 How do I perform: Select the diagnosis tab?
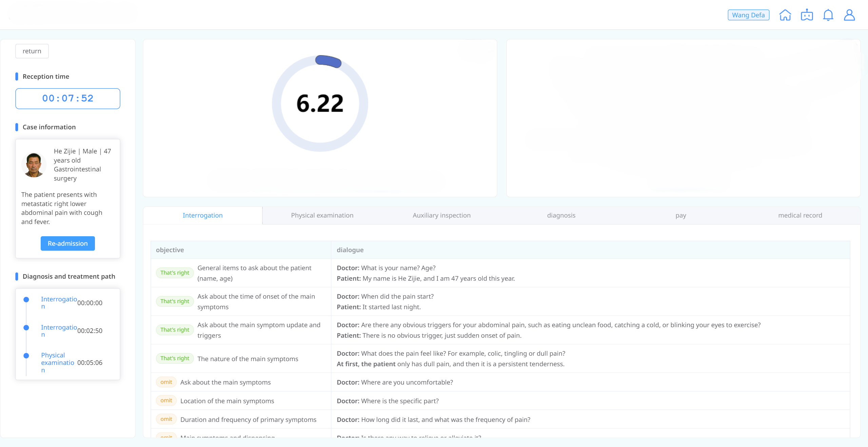(x=561, y=216)
